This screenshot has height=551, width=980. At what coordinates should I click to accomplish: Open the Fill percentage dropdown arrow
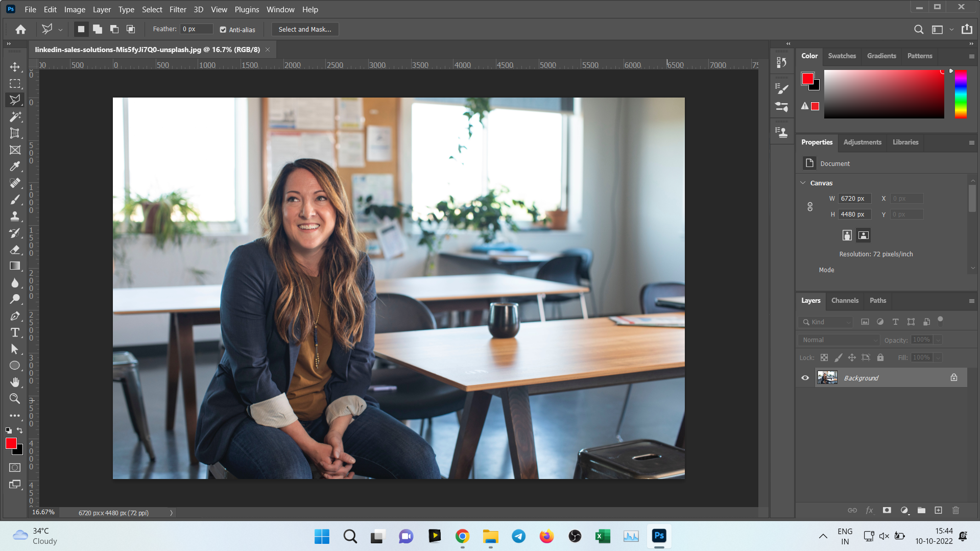coord(938,357)
